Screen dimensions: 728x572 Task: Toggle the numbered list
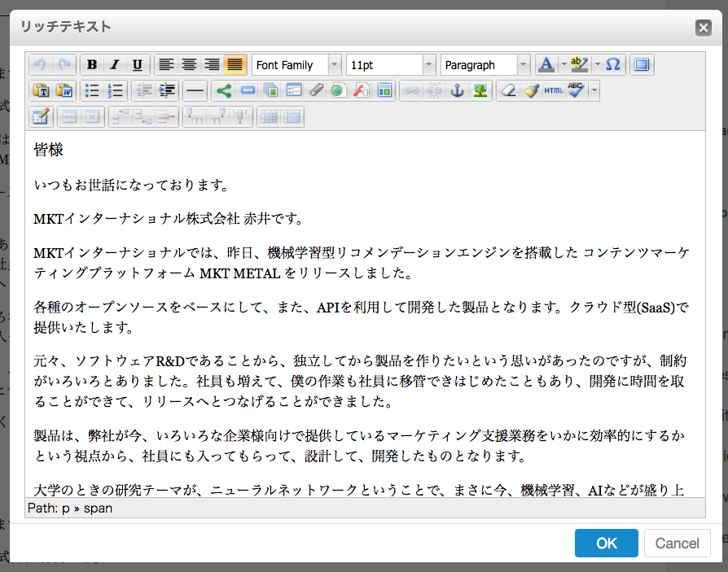click(115, 90)
